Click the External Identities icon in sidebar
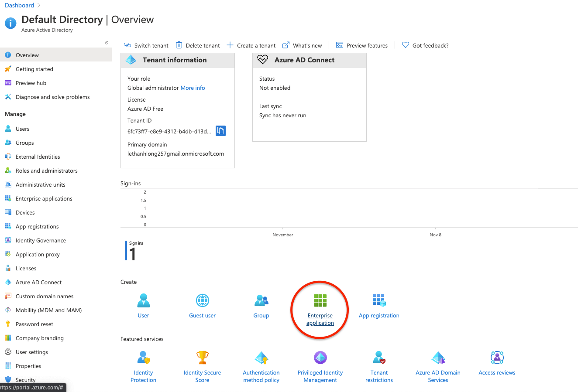 click(x=8, y=157)
